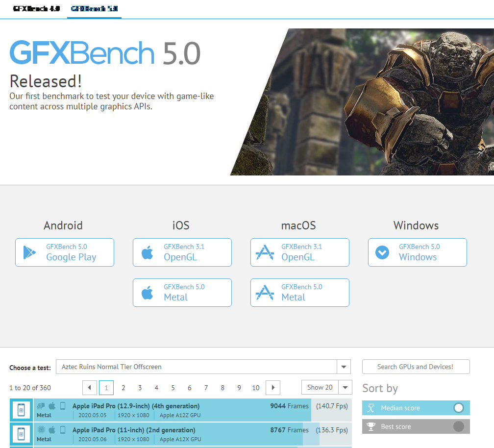Go to results page 4
The width and height of the screenshot is (494, 448).
tap(156, 388)
